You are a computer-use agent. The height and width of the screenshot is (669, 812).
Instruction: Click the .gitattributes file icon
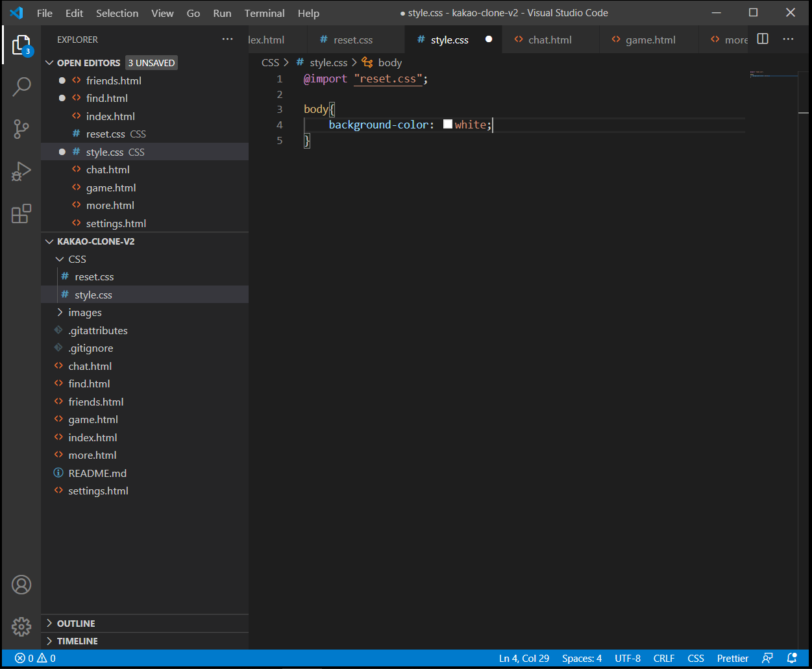tap(58, 330)
